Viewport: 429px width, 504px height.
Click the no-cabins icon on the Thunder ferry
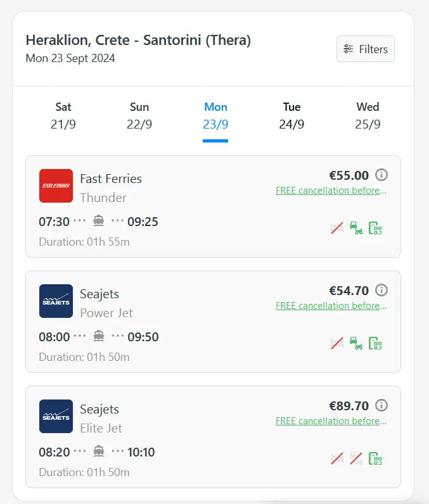point(337,228)
